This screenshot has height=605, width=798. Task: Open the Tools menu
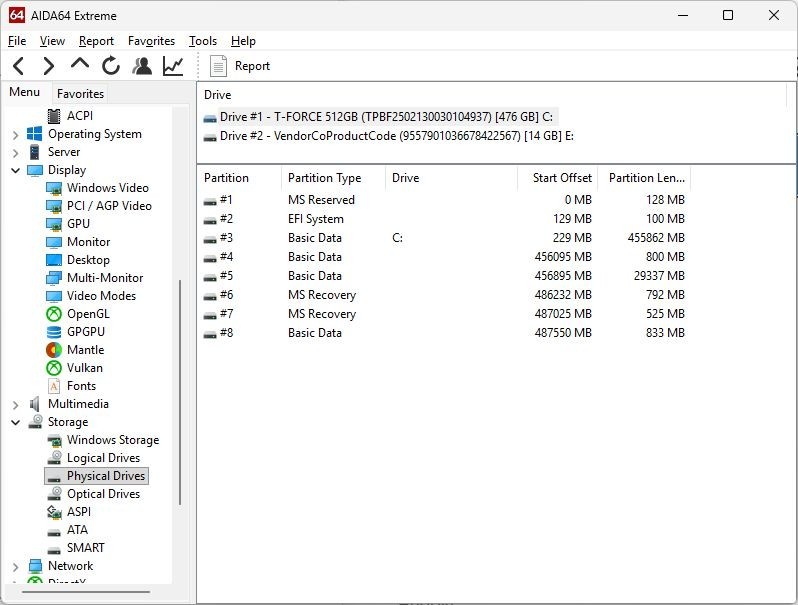(203, 41)
